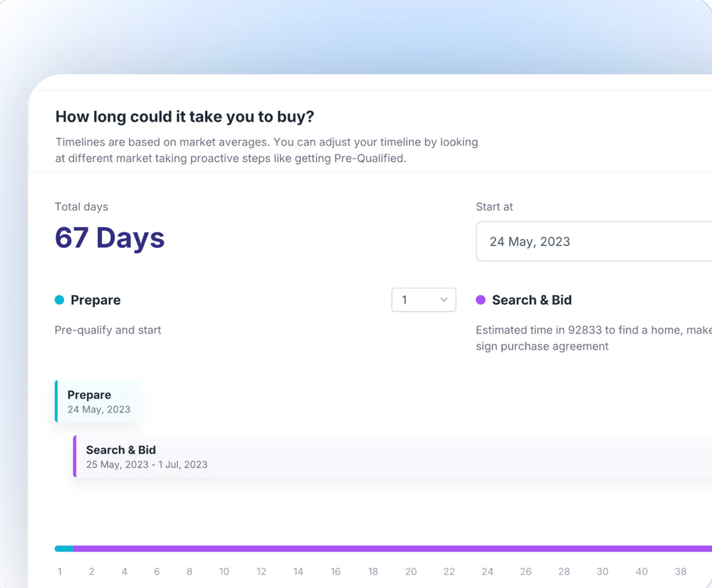Pick day 18 on the timeline axis
The width and height of the screenshot is (712, 588).
373,572
